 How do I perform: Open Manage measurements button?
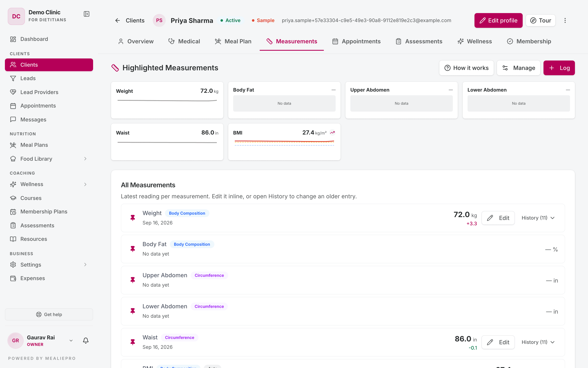click(x=519, y=68)
